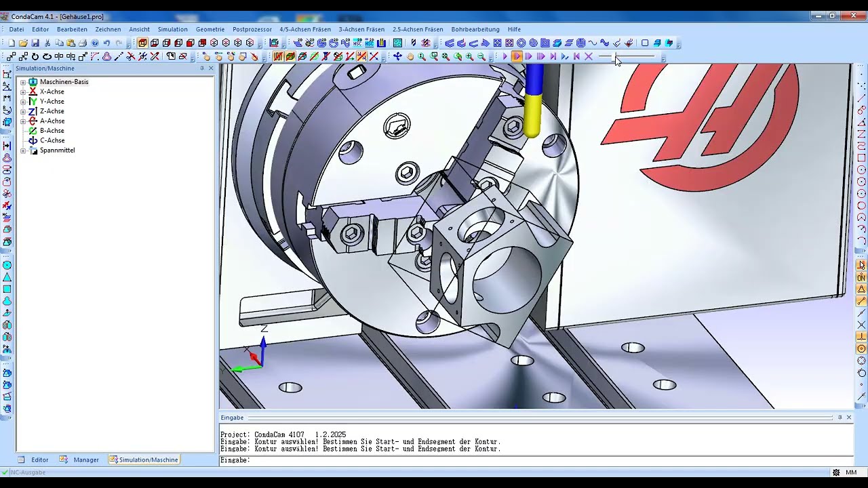Click the Zoom out magnifier icon
Viewport: 868px width, 488px height.
[x=481, y=57]
